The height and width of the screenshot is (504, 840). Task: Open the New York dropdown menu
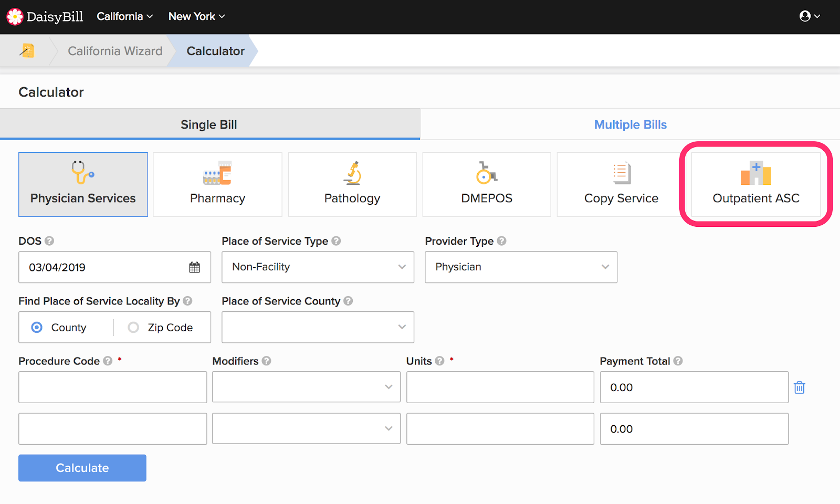(x=196, y=16)
